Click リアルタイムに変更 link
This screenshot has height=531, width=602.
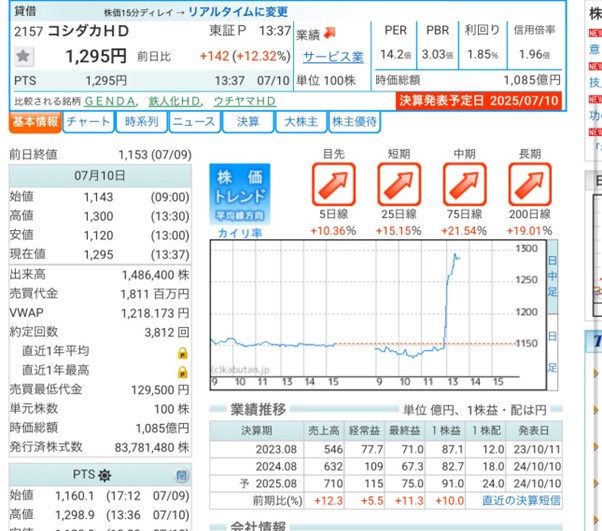tap(238, 12)
